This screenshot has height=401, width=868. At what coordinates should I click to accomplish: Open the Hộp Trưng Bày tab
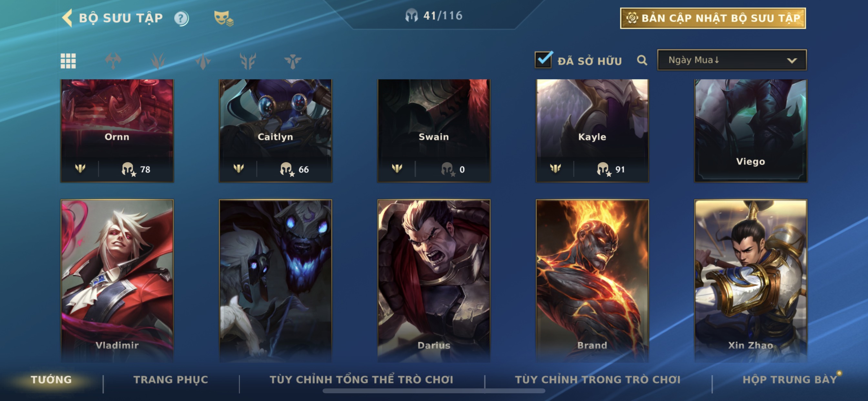[790, 379]
